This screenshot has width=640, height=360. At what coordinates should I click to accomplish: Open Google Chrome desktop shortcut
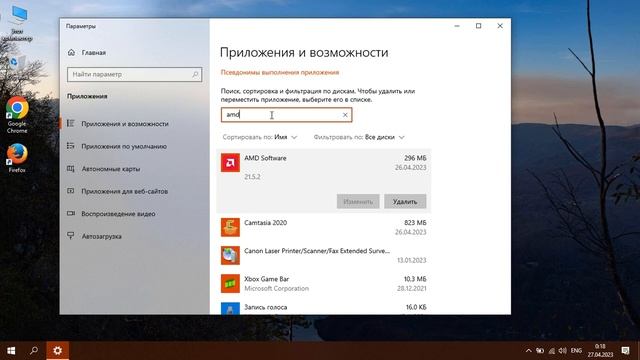17,115
